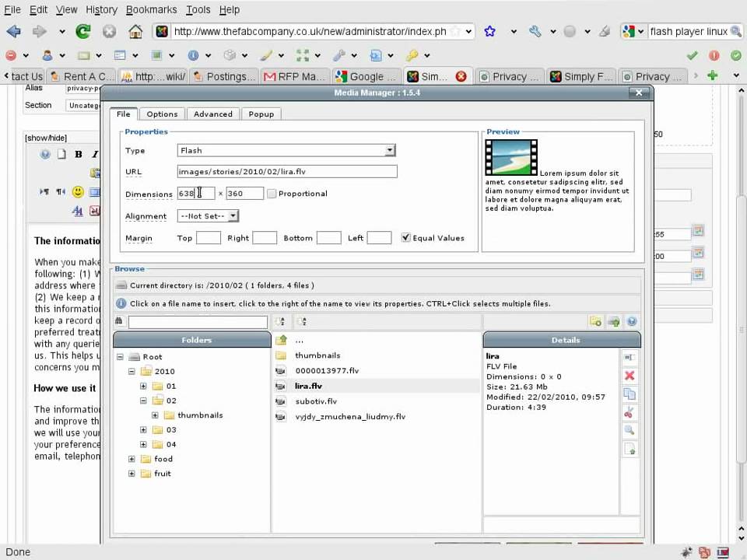The height and width of the screenshot is (560, 747).
Task: Open the Type dropdown showing Flash
Action: [286, 150]
